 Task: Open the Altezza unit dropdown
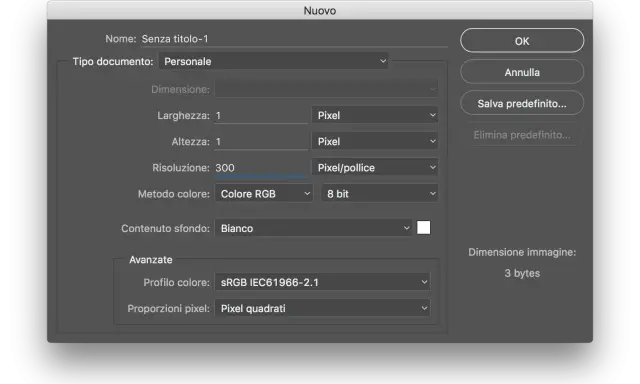click(375, 142)
